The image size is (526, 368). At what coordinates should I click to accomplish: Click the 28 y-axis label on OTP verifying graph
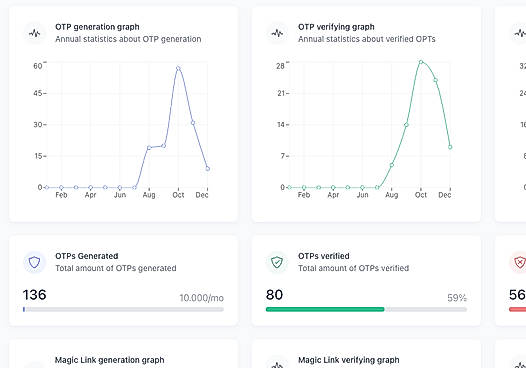280,66
